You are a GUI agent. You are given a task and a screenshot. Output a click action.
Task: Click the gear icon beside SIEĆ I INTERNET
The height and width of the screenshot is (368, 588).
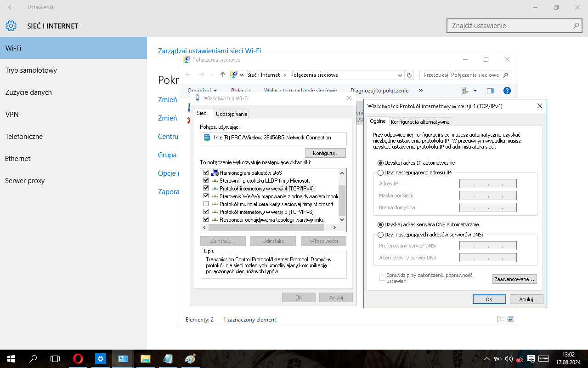(11, 26)
